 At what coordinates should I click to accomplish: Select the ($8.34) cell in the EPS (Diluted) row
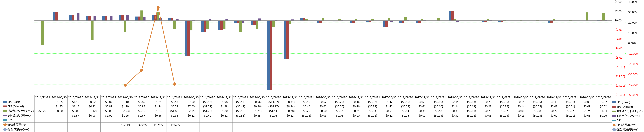(x=290, y=106)
